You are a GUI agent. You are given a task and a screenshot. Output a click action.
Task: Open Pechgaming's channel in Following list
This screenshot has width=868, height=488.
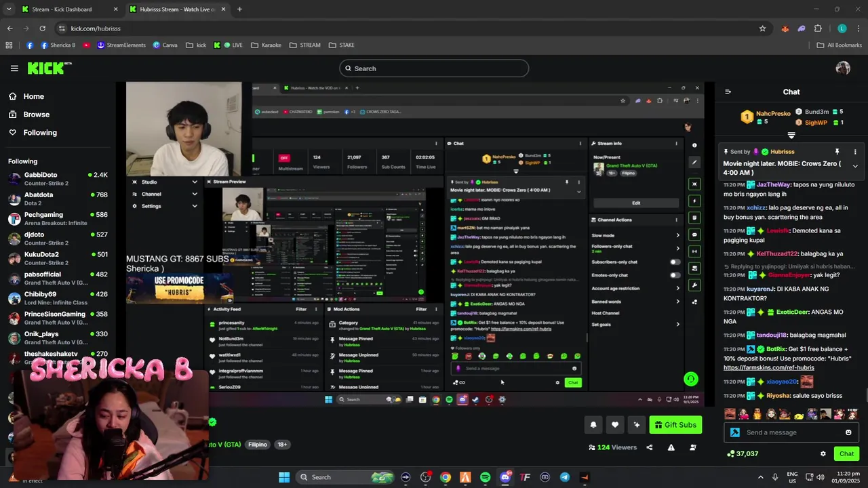[x=58, y=218]
